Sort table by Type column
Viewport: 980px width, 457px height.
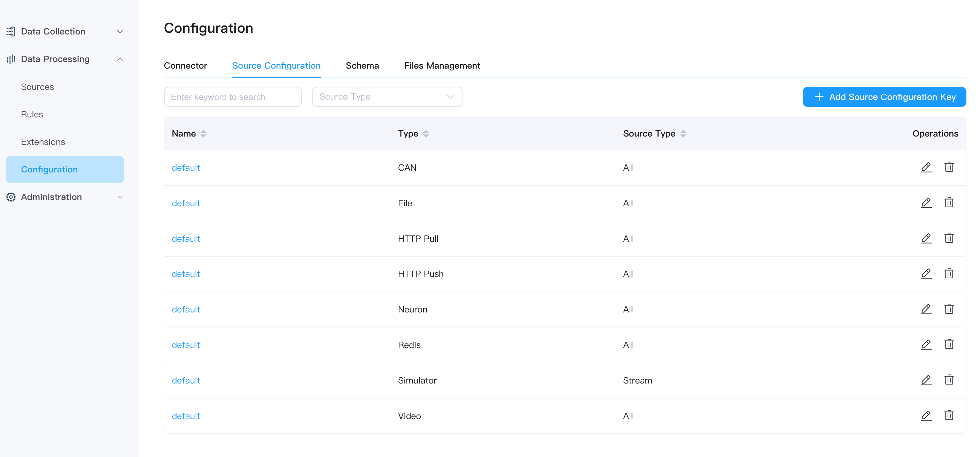pyautogui.click(x=426, y=133)
